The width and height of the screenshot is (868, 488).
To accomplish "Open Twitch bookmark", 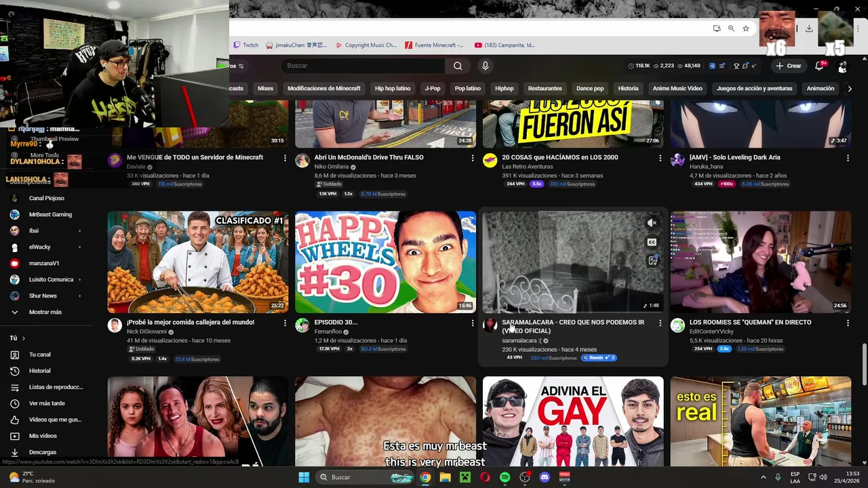I will point(246,45).
